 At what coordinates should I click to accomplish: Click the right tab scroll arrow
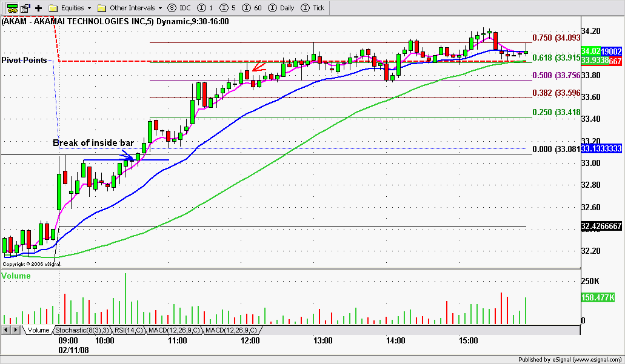click(15, 329)
